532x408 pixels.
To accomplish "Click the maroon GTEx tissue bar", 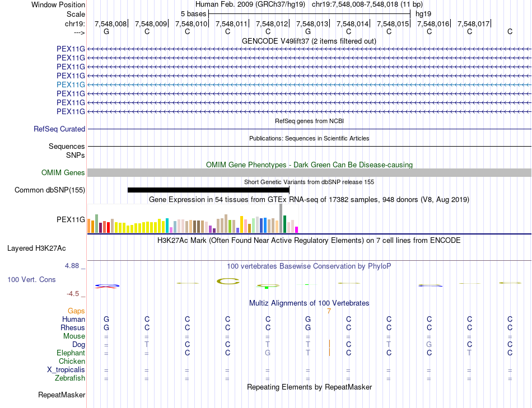I will click(x=100, y=228).
